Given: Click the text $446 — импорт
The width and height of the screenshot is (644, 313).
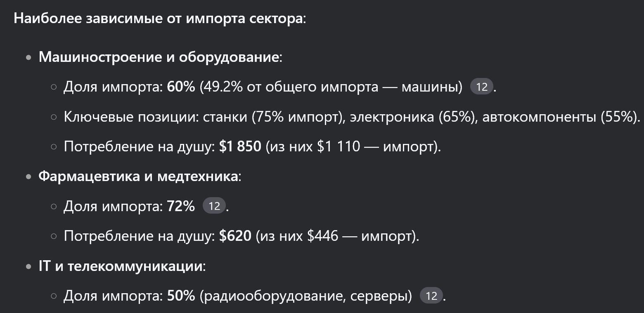Looking at the screenshot, I should tap(360, 236).
